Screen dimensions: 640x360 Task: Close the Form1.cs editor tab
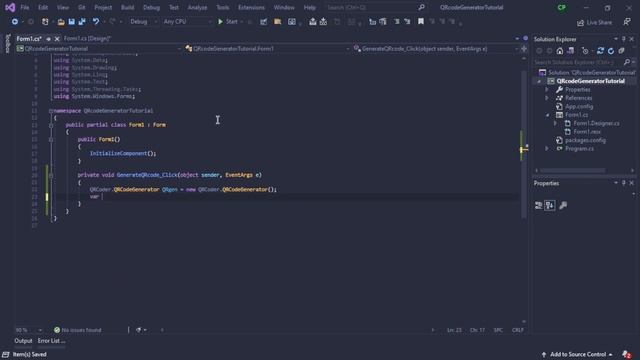[57, 39]
